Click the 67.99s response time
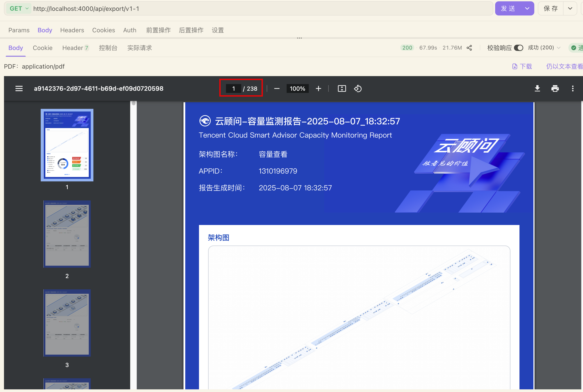The height and width of the screenshot is (392, 583). pos(428,48)
